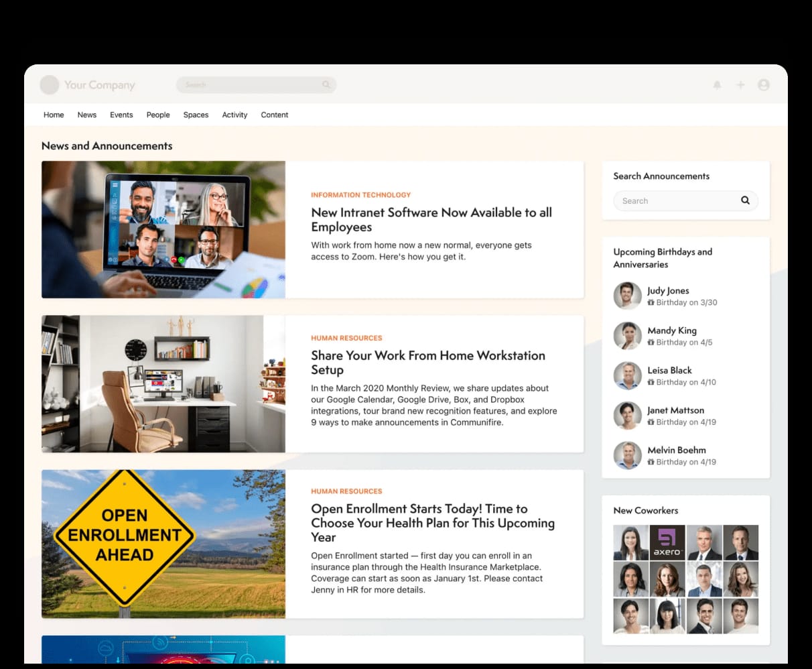This screenshot has height=669, width=812.
Task: Click Human Resources label on the workstation article
Action: coord(346,339)
